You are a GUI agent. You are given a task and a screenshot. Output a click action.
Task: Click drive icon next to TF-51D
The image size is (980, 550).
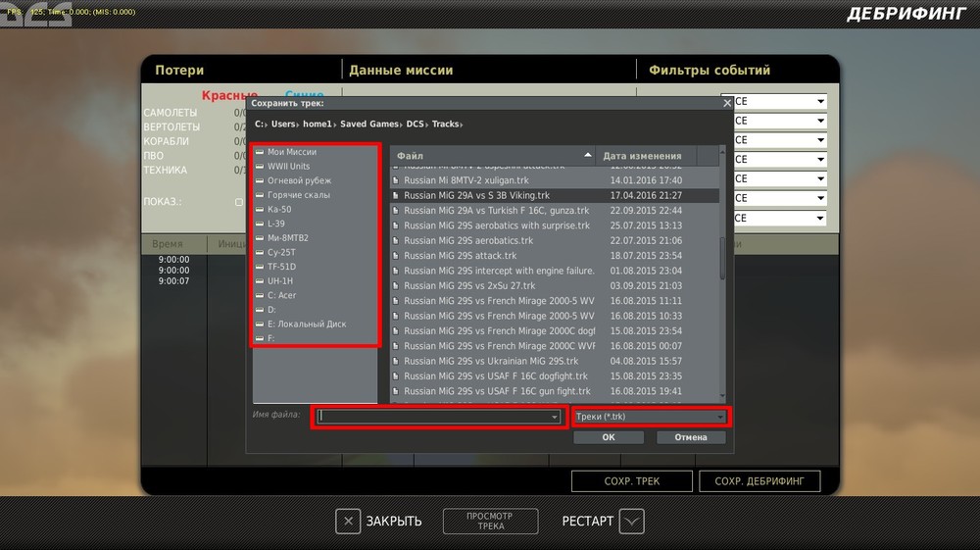[x=260, y=267]
